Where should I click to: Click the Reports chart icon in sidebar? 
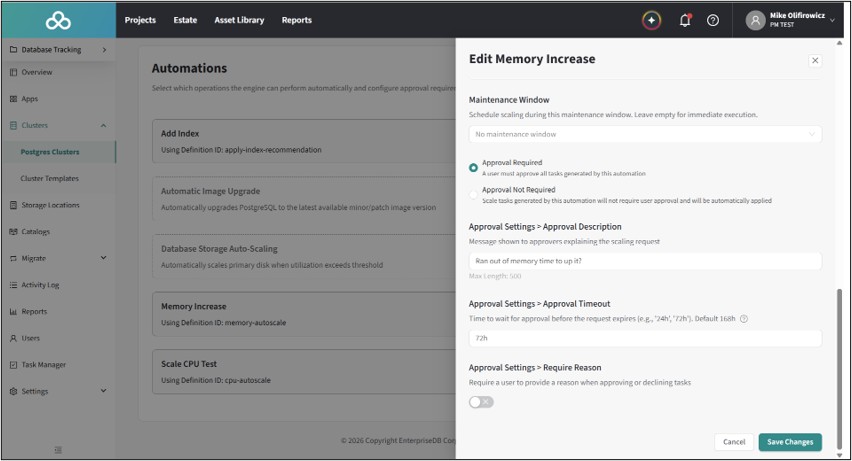coord(14,312)
